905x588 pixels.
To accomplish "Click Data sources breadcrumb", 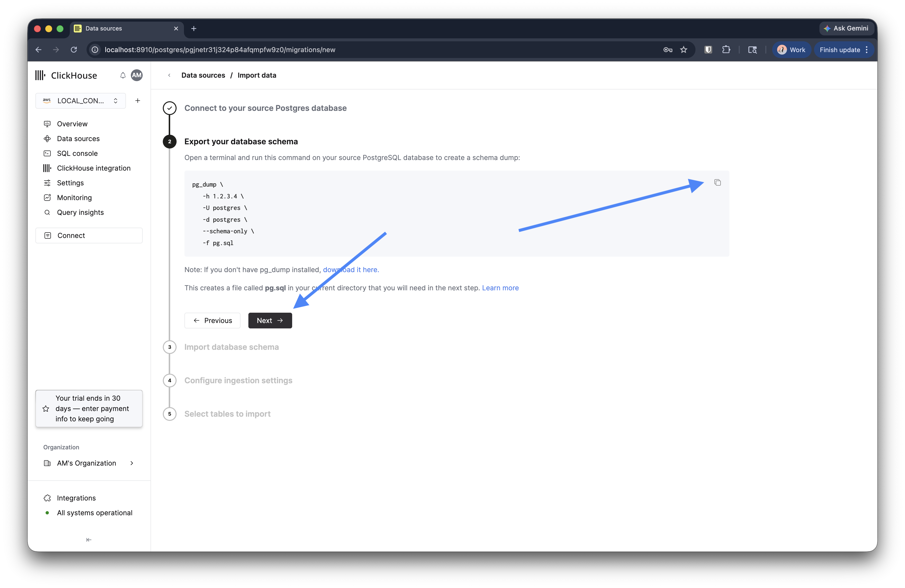I will 203,75.
